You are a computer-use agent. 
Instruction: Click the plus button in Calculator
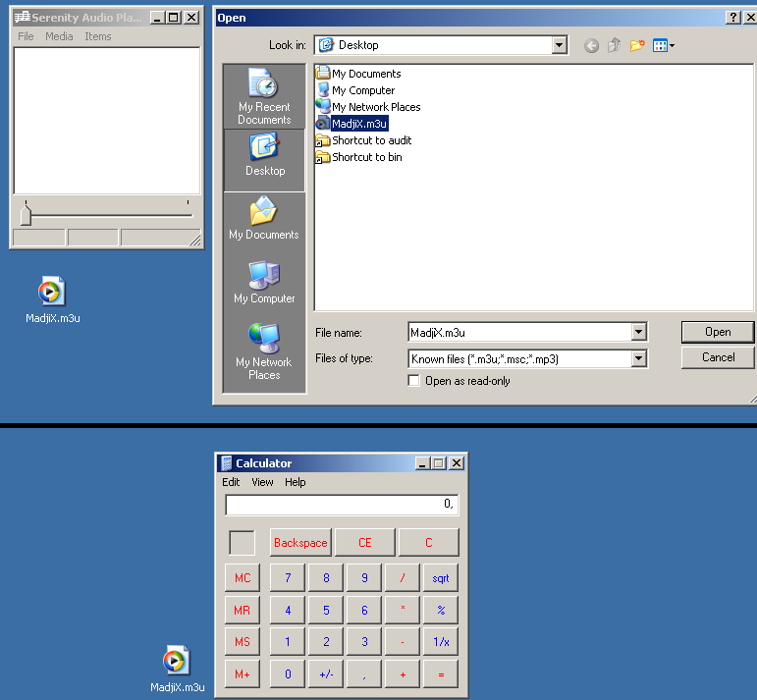click(403, 674)
